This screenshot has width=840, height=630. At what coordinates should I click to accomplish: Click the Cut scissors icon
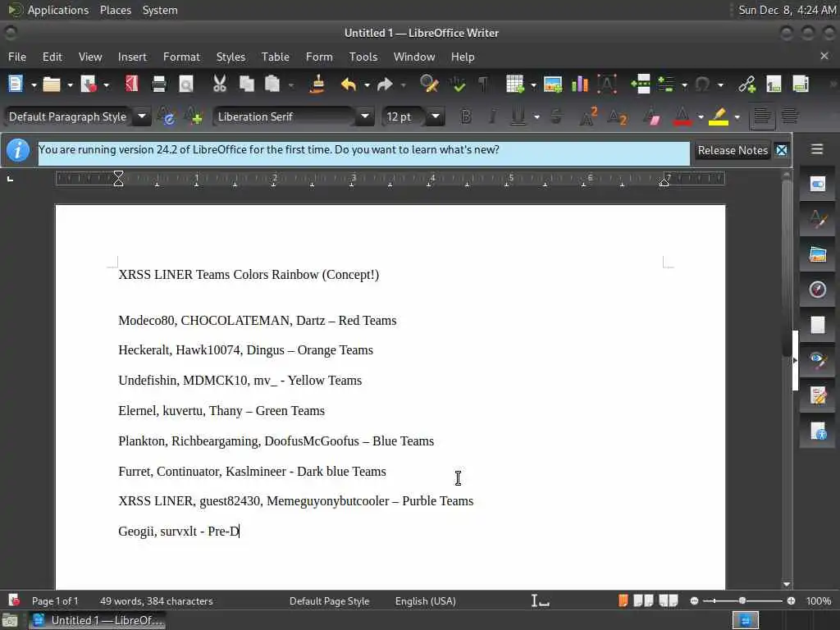[220, 84]
